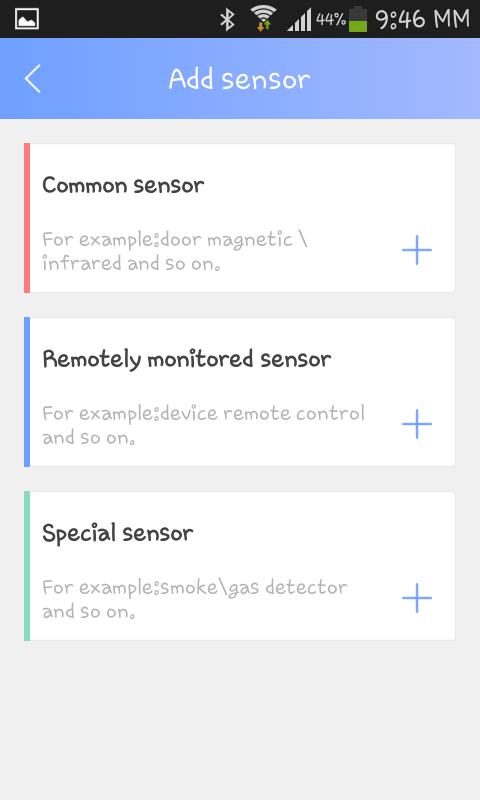The image size is (480, 800).
Task: Add a Remotely monitored sensor with plus
Action: coord(417,424)
